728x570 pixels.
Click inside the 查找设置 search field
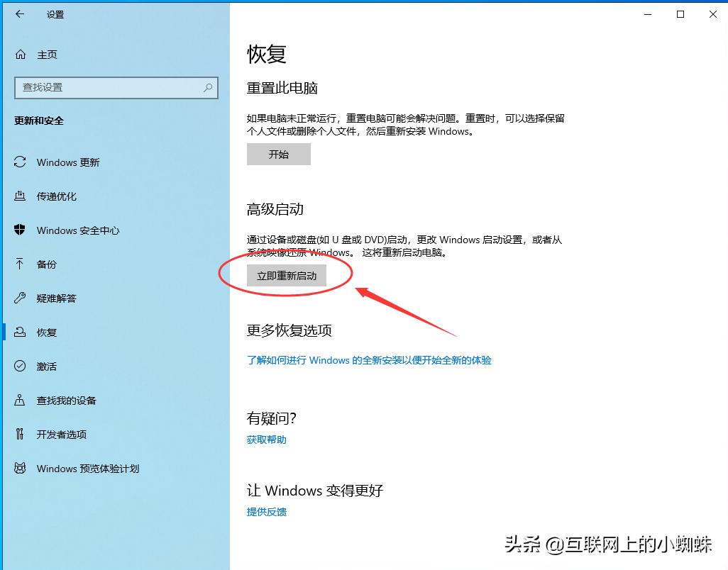pos(106,88)
